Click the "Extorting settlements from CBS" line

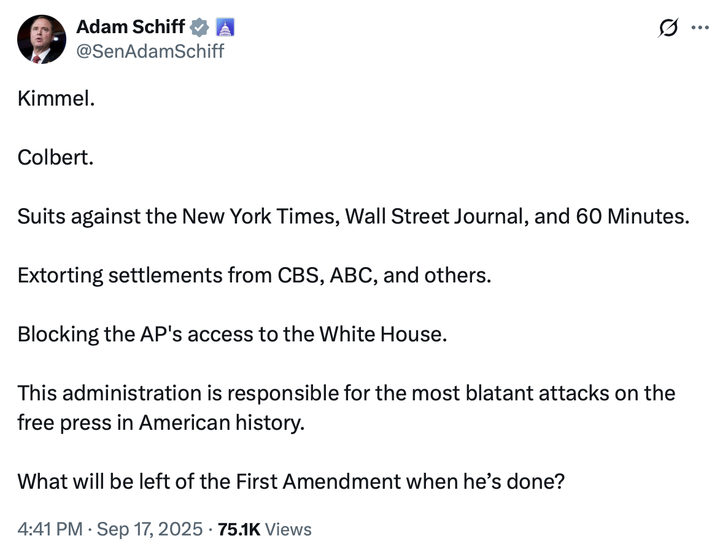[x=254, y=275]
